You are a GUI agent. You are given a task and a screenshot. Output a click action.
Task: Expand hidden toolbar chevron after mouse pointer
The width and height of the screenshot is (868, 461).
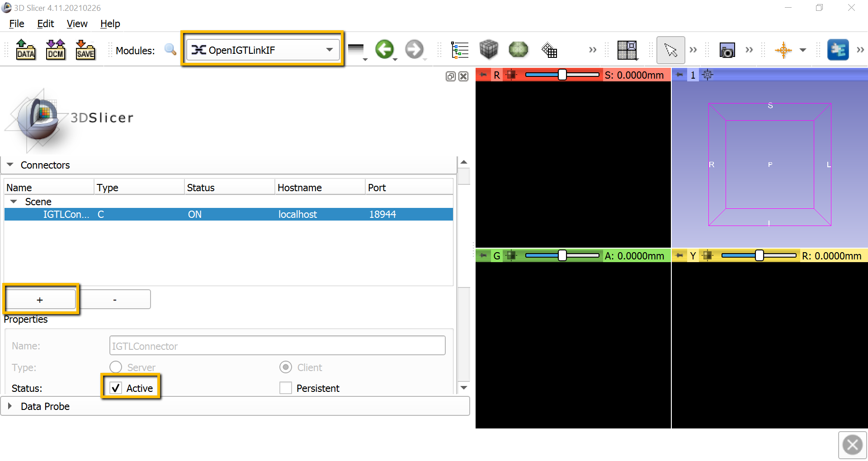(x=693, y=50)
